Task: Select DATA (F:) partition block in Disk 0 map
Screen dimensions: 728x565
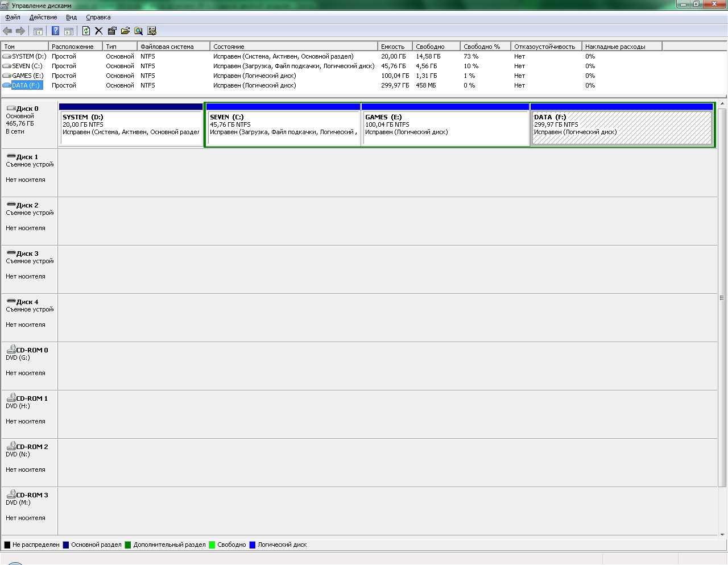Action: click(622, 124)
